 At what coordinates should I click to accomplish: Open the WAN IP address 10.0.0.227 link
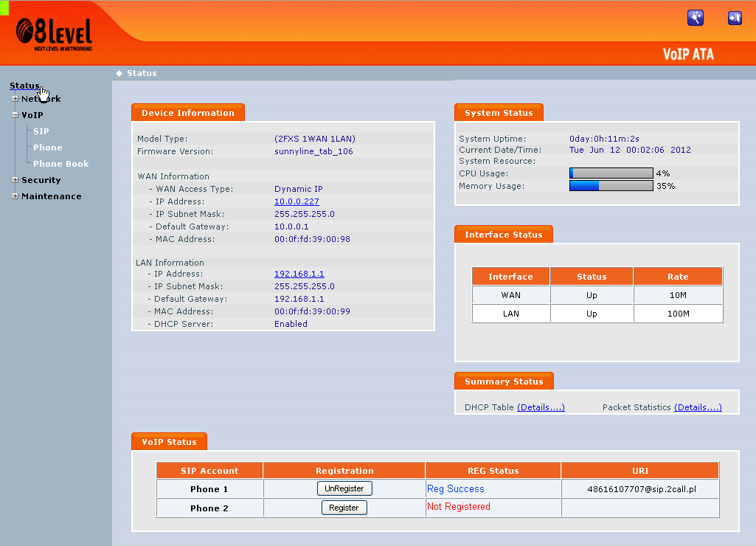point(296,201)
